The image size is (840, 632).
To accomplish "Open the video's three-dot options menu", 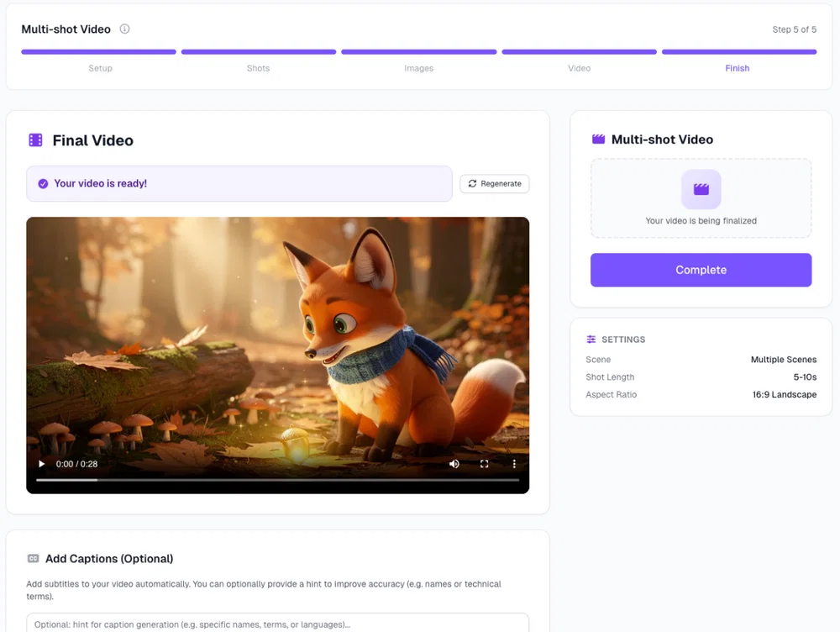I will [514, 464].
